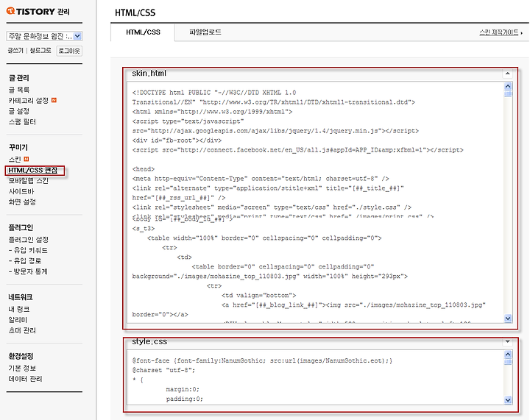Click scroll-down arrow of skin.html editor
530x420 pixels.
(508, 318)
